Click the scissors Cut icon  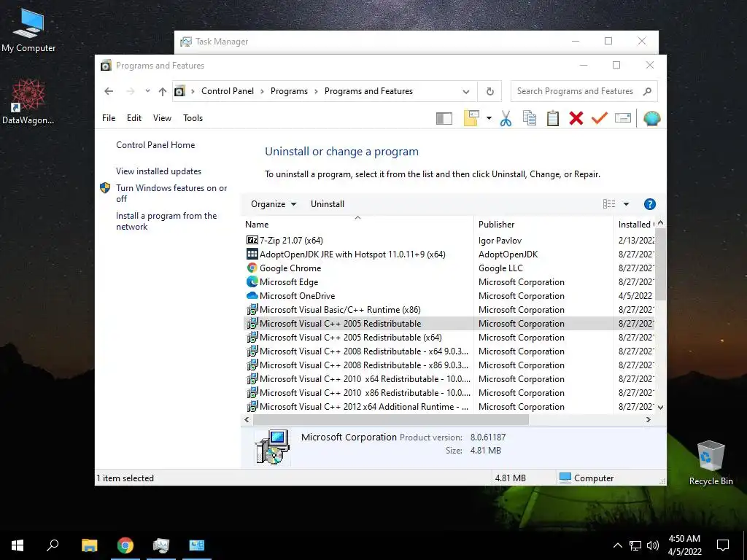tap(506, 118)
